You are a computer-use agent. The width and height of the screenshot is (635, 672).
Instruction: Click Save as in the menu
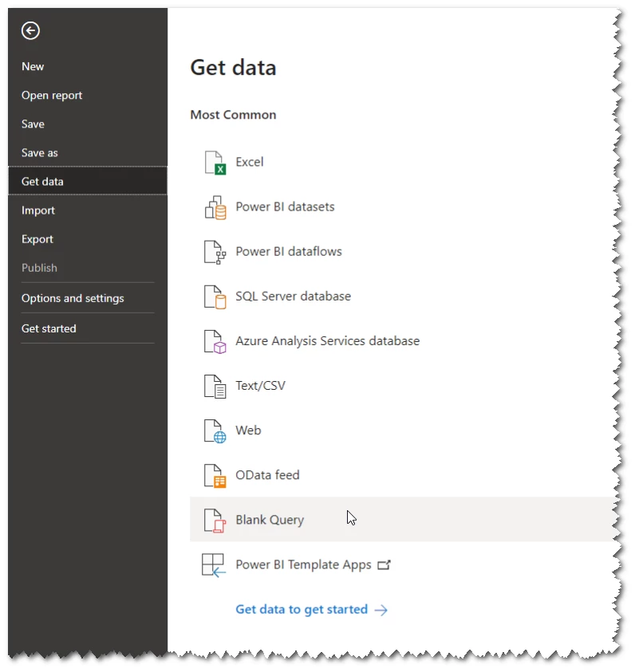(x=39, y=152)
